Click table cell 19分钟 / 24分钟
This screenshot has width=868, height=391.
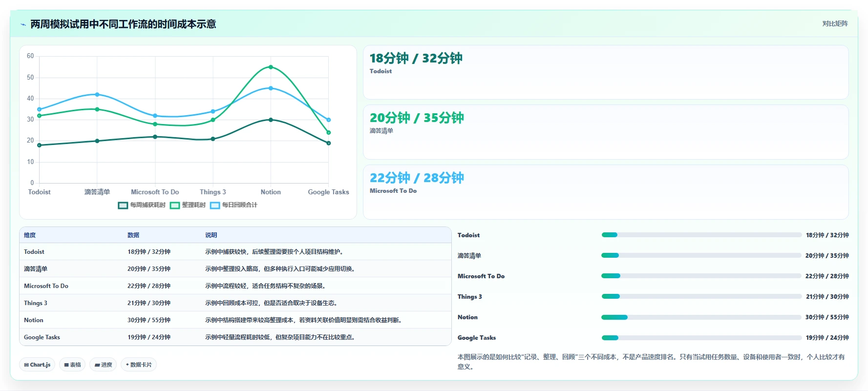[x=149, y=337]
